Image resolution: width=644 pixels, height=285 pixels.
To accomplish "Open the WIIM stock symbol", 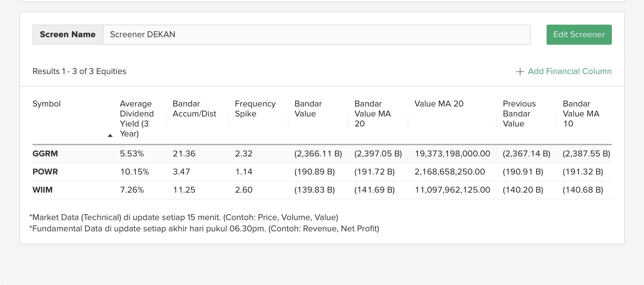I will [42, 190].
